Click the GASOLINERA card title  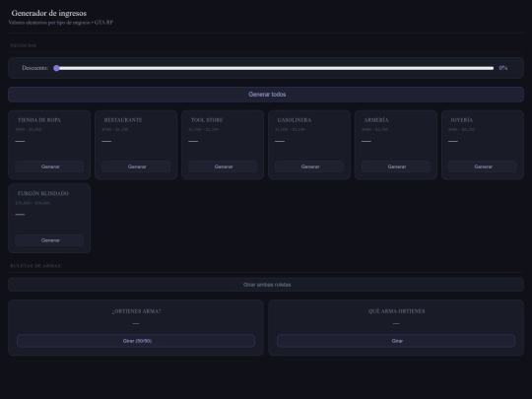[x=295, y=120]
